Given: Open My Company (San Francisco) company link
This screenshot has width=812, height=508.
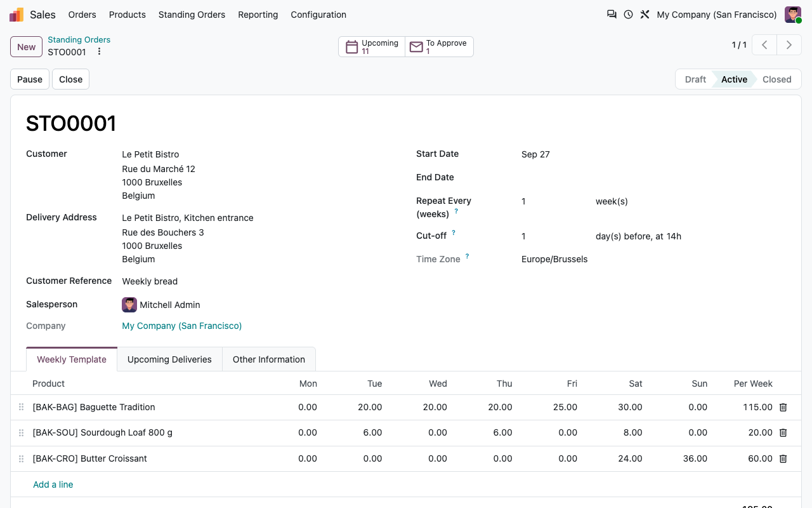Looking at the screenshot, I should tap(182, 326).
